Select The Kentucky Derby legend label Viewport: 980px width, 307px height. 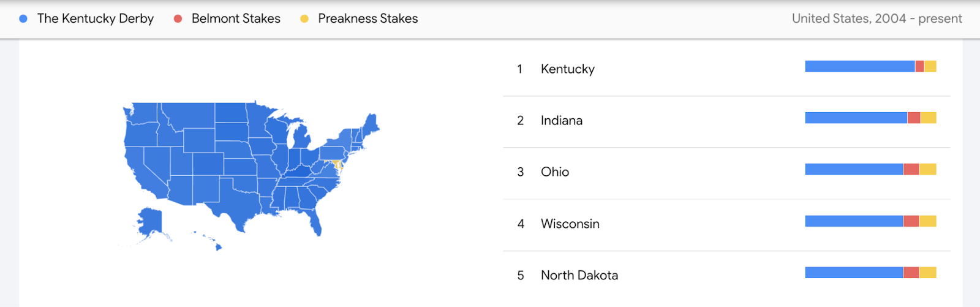(x=96, y=18)
